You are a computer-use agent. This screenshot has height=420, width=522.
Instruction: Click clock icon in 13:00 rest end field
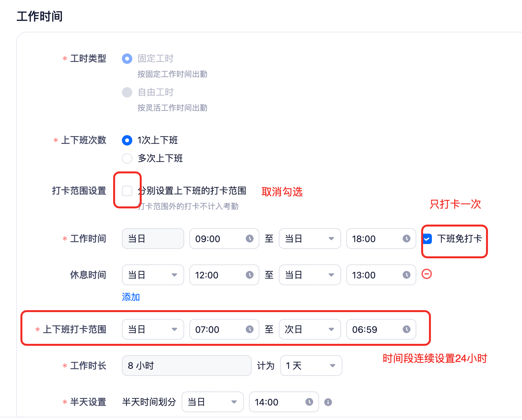tap(406, 275)
